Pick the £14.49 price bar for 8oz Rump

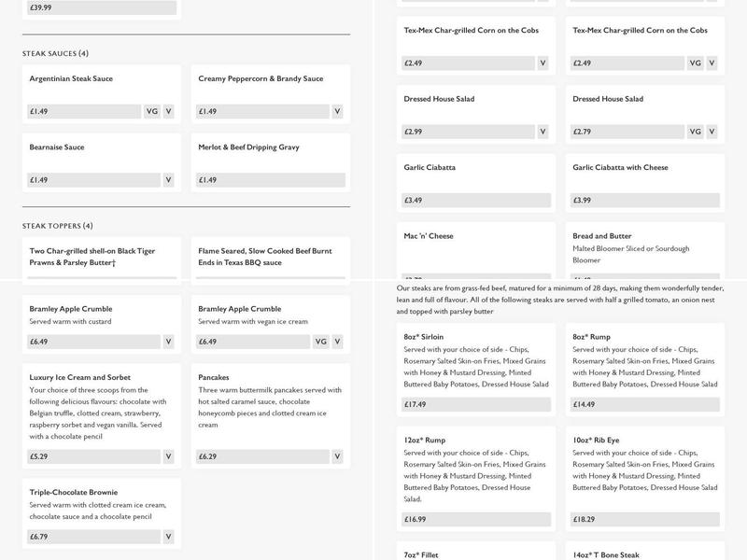644,405
